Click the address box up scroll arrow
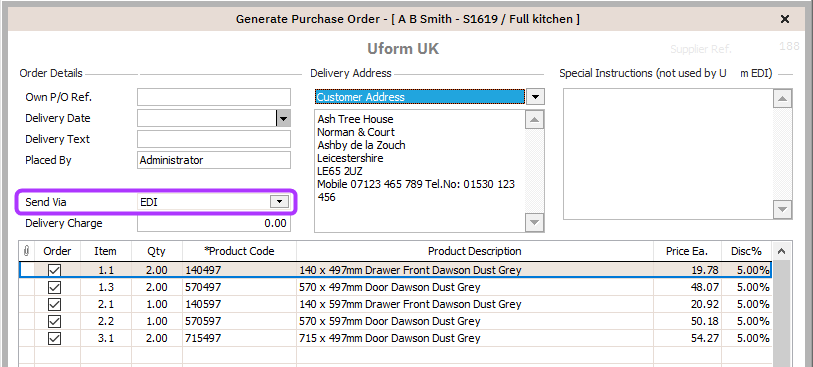 click(534, 120)
